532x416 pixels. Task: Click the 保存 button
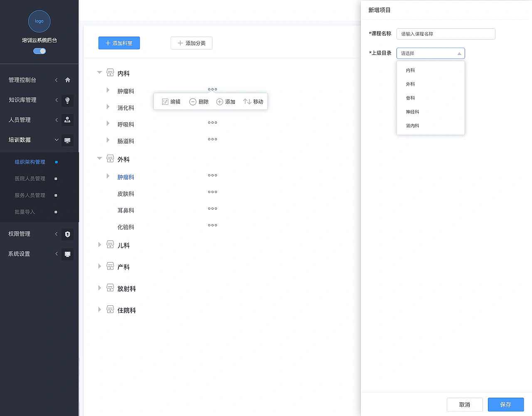(x=506, y=405)
